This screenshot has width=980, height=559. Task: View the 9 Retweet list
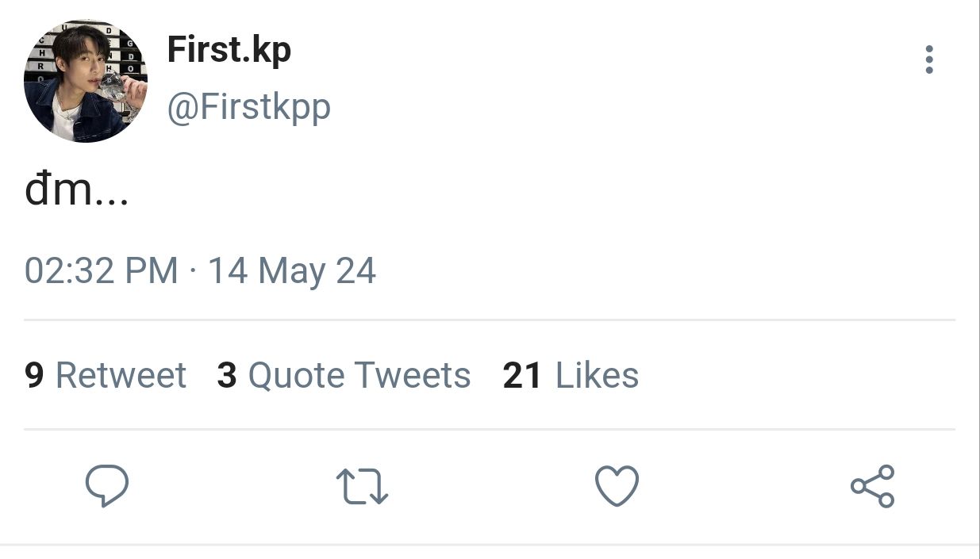(x=105, y=375)
